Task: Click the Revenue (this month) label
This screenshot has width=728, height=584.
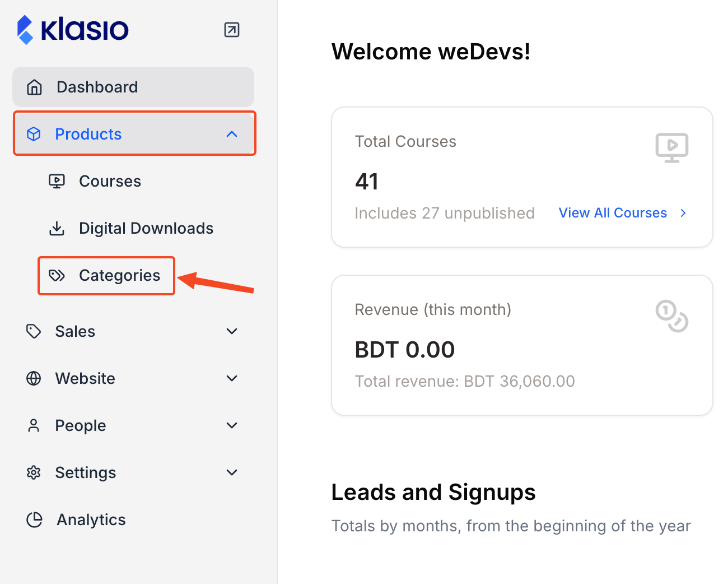Action: (x=433, y=309)
